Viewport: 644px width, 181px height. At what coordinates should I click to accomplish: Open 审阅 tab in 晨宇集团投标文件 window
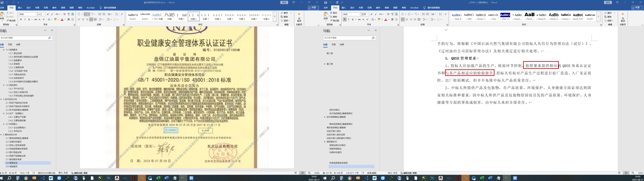click(63, 8)
